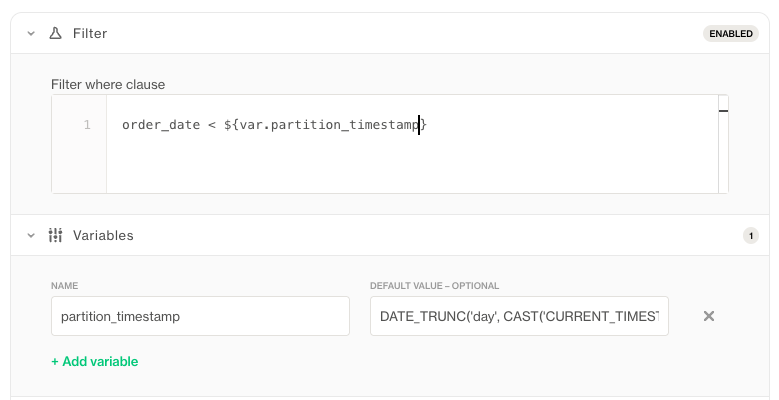The image size is (779, 400).
Task: Click the Filter flask icon
Action: [56, 34]
